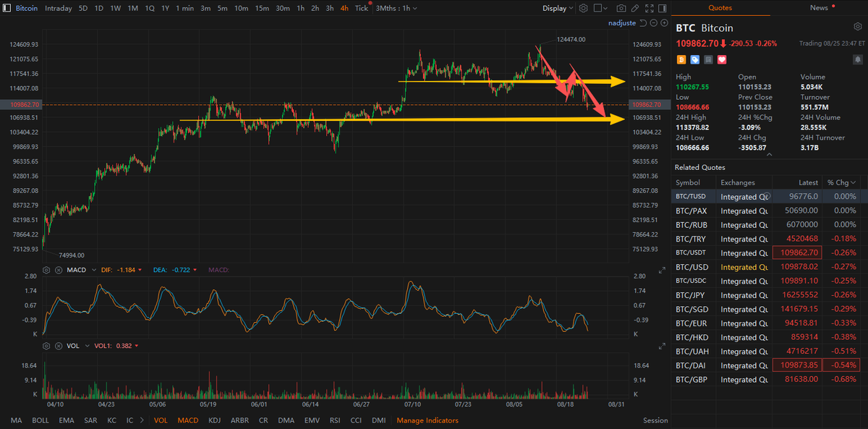Switch to the News tab
Screen dimensions: 868x429
tap(819, 8)
